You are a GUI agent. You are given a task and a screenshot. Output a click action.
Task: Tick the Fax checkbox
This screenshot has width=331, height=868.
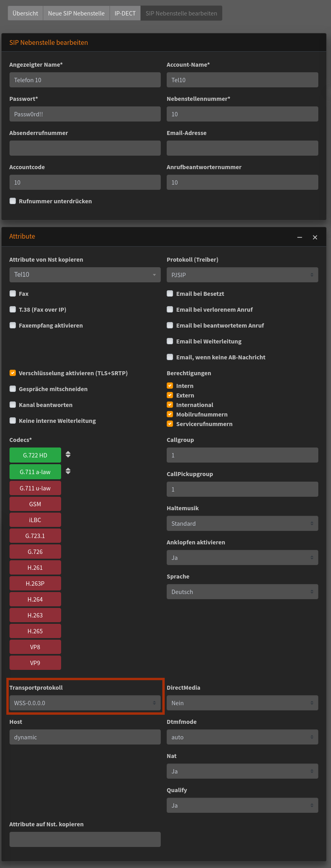click(13, 293)
